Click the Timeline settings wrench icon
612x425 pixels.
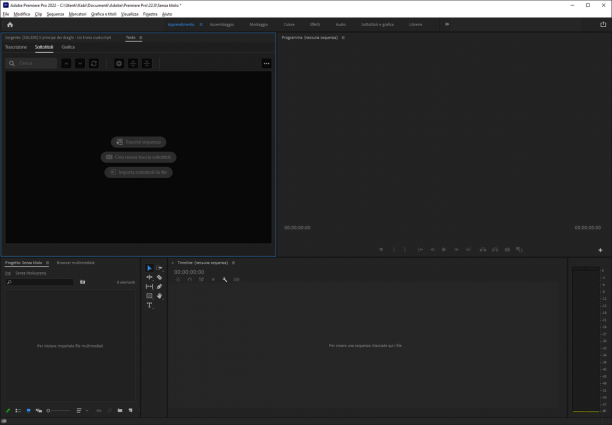[x=225, y=280]
